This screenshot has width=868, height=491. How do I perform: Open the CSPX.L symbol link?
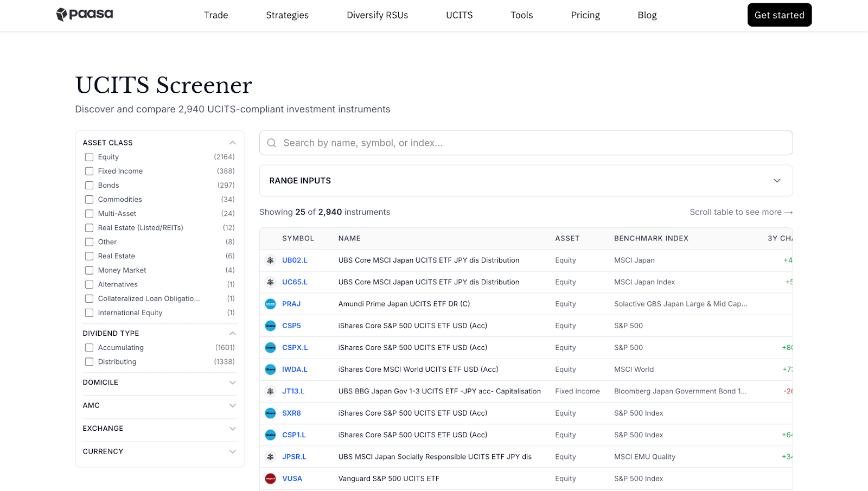coord(295,348)
